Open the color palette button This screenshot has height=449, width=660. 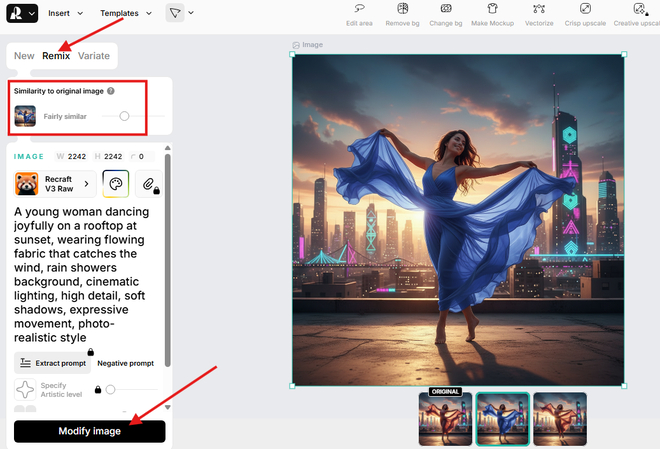115,184
